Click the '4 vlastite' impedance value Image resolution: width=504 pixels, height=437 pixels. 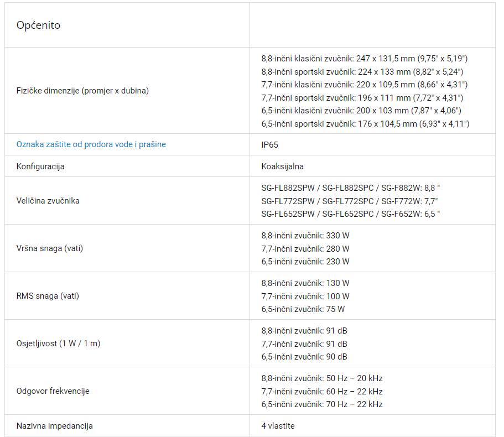(x=278, y=426)
